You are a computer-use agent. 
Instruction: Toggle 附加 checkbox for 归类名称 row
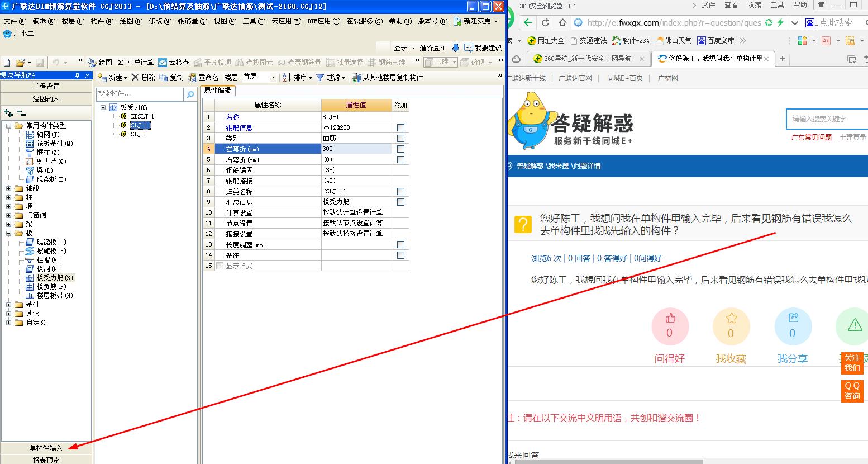(x=400, y=192)
